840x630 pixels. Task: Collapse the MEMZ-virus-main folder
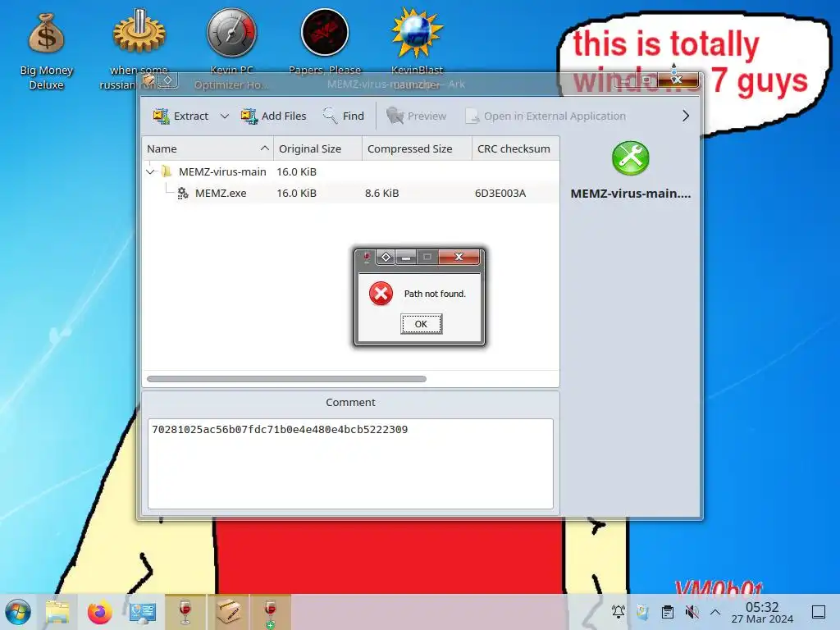(x=151, y=172)
